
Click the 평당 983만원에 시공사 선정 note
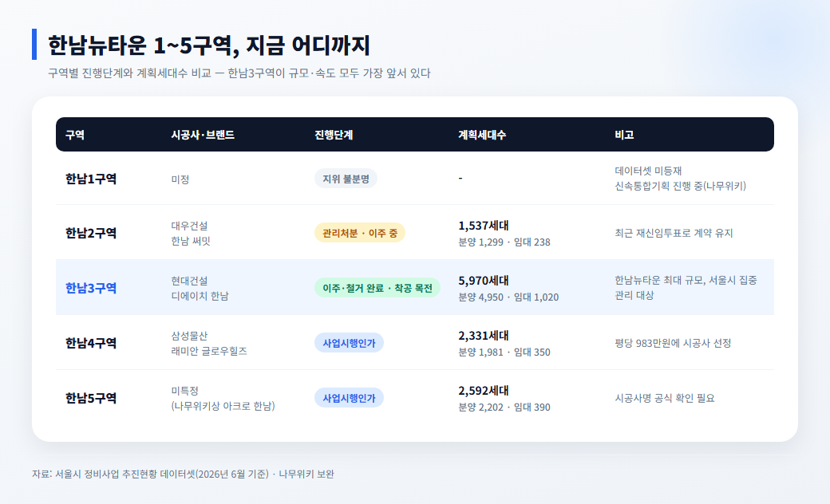coord(674,343)
